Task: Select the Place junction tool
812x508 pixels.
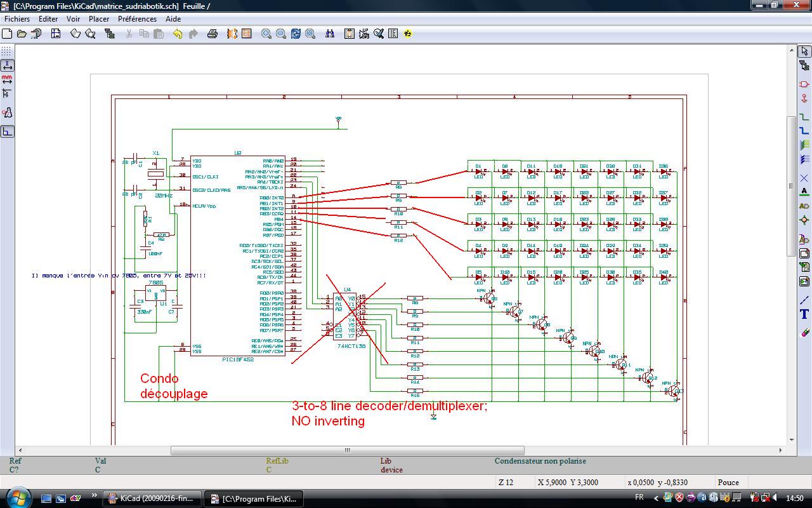Action: pyautogui.click(x=804, y=220)
